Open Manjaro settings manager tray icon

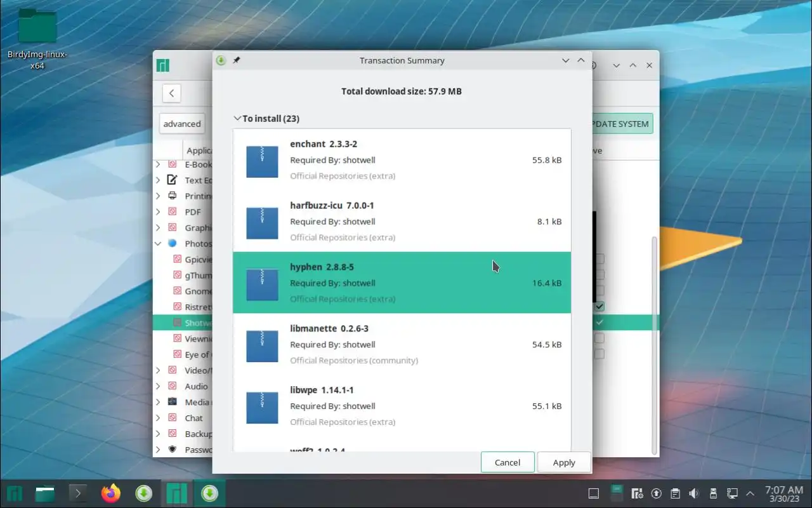pos(638,493)
